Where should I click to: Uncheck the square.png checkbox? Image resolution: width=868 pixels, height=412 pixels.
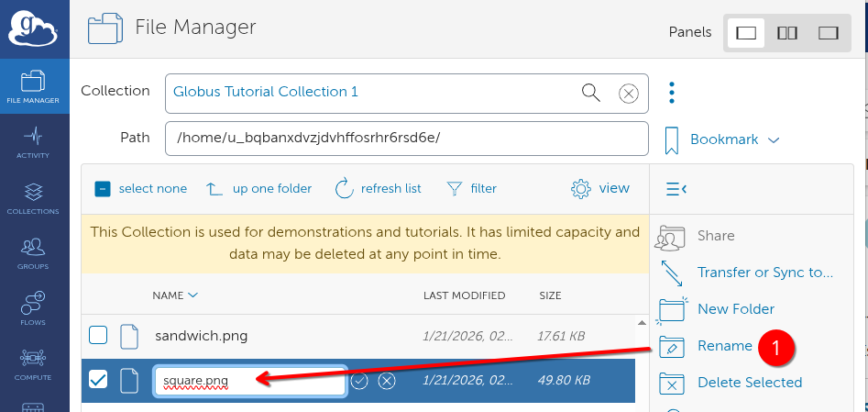pos(98,380)
